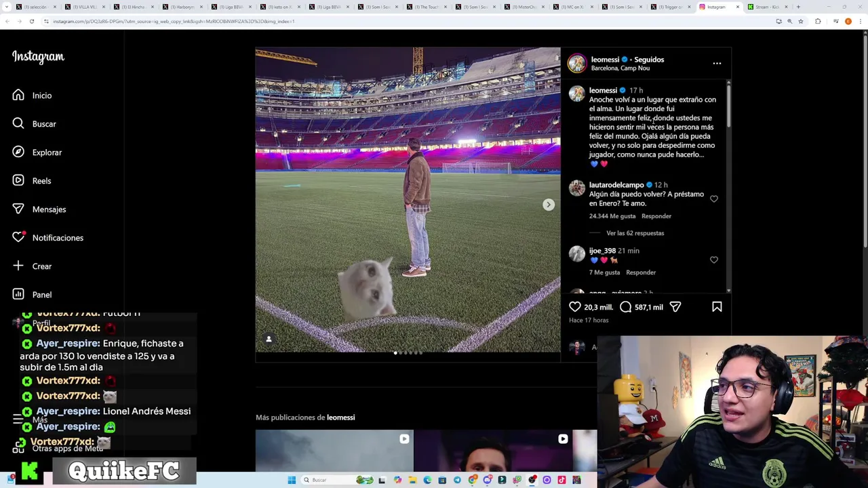Click Seguidos following button
868x488 pixels.
pyautogui.click(x=649, y=60)
